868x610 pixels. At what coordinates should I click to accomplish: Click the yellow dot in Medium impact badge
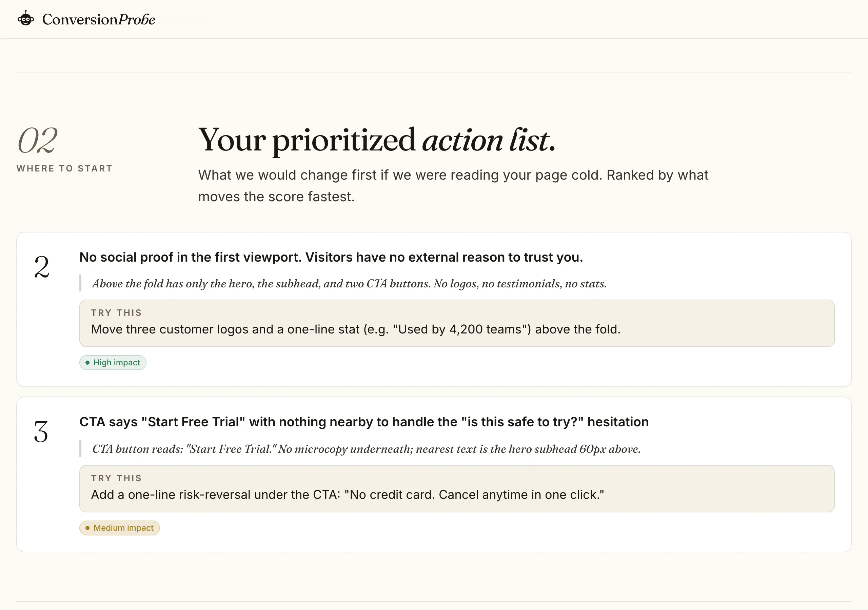click(x=87, y=528)
